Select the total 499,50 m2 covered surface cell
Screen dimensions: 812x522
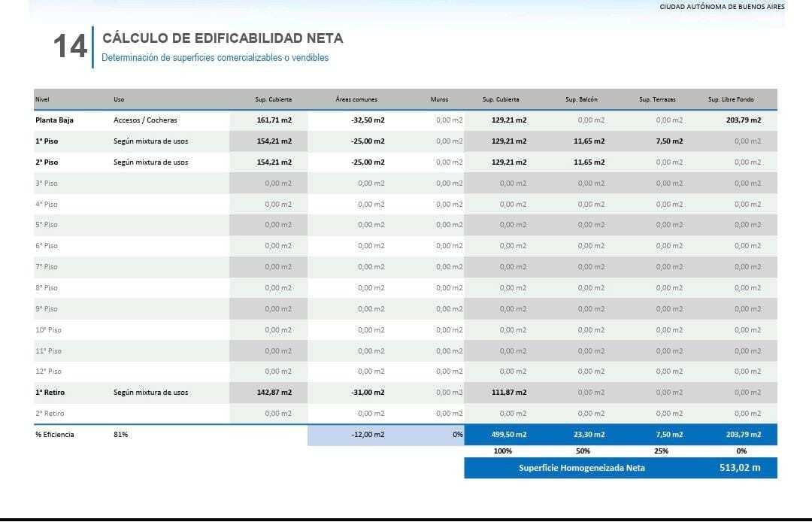509,435
